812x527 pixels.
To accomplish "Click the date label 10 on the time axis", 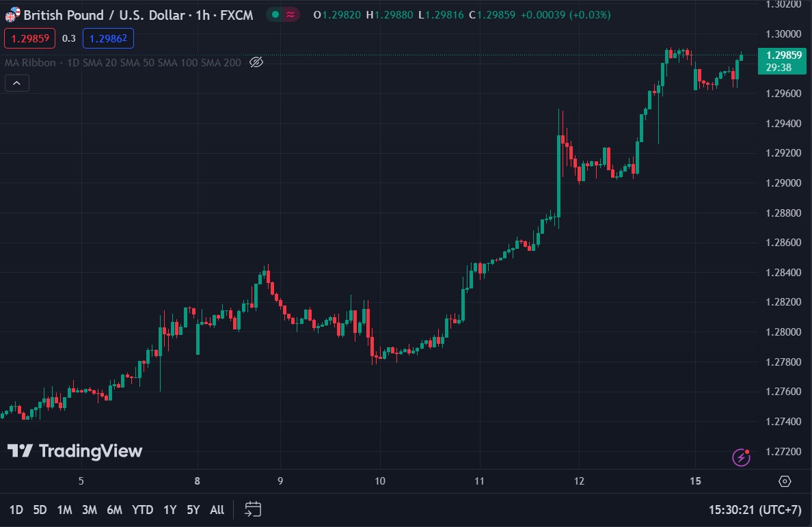I will point(380,481).
